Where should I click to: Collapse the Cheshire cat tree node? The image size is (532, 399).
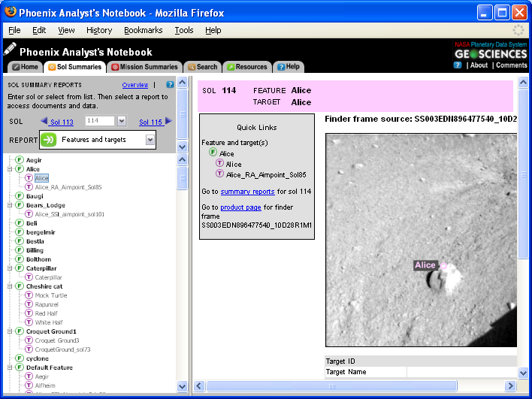pyautogui.click(x=8, y=286)
